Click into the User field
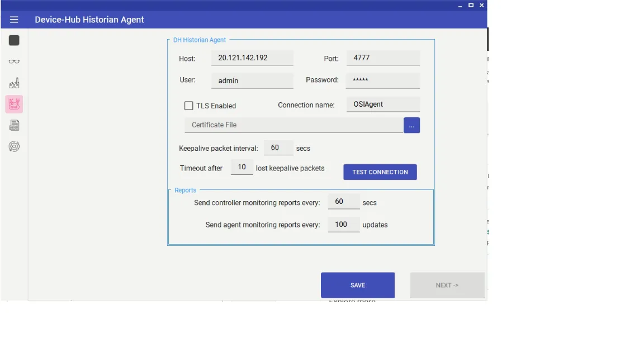The image size is (644, 362). 252,81
